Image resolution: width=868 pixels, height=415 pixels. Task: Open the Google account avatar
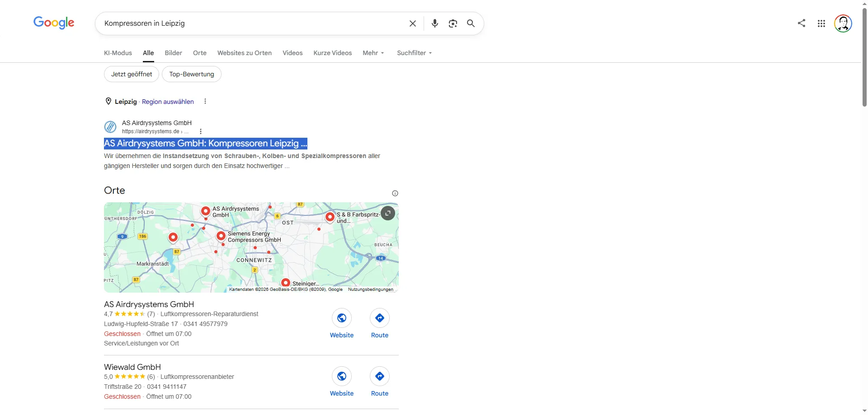[843, 23]
